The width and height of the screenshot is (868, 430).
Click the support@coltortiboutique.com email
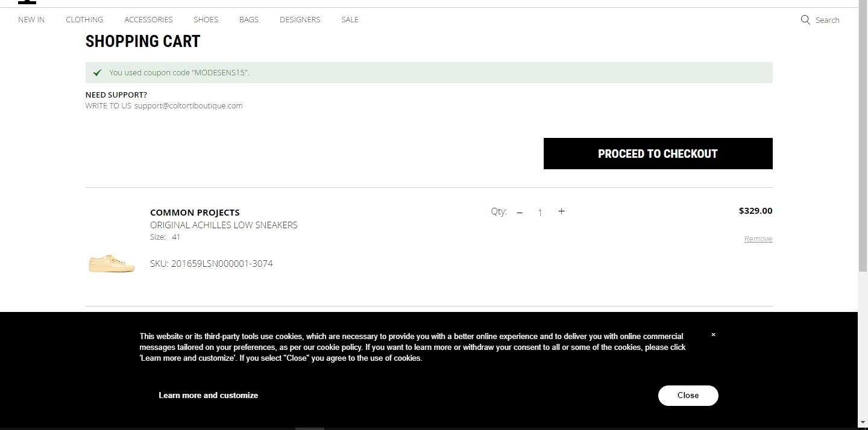(188, 105)
